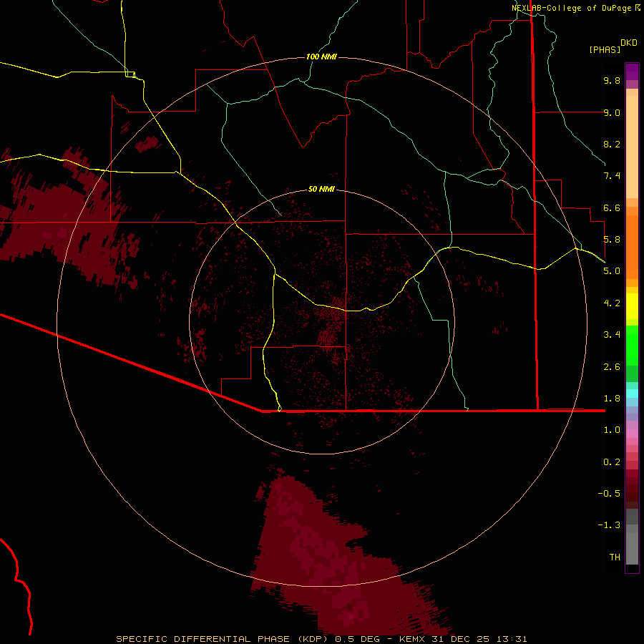
Task: Click the 3.4 legend value
Action: click(x=612, y=335)
